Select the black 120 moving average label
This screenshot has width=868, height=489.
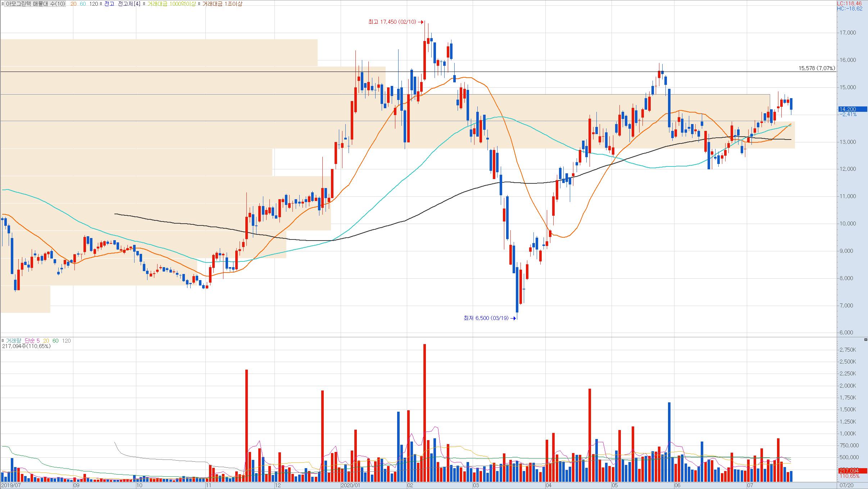point(94,4)
